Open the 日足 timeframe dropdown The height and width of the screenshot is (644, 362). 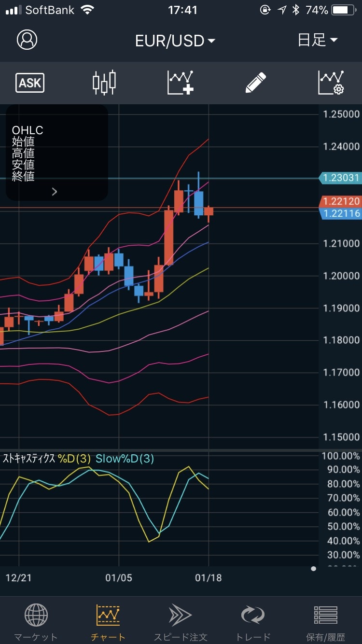(x=318, y=40)
